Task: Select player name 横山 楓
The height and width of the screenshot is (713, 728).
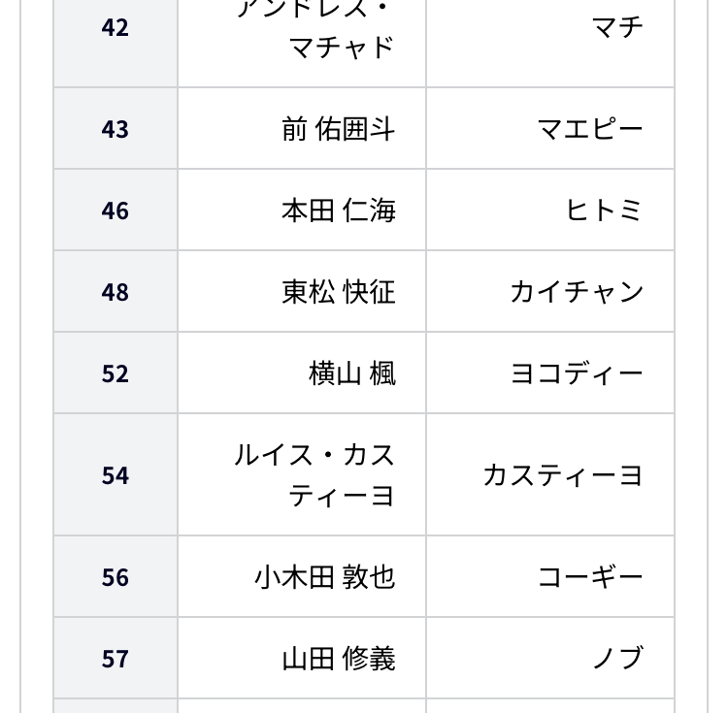Action: click(x=352, y=373)
